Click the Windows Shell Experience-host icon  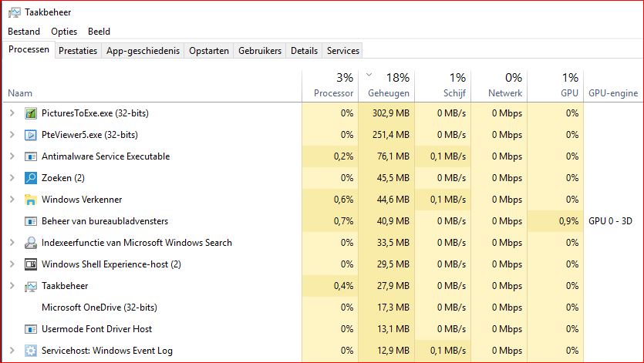click(31, 264)
